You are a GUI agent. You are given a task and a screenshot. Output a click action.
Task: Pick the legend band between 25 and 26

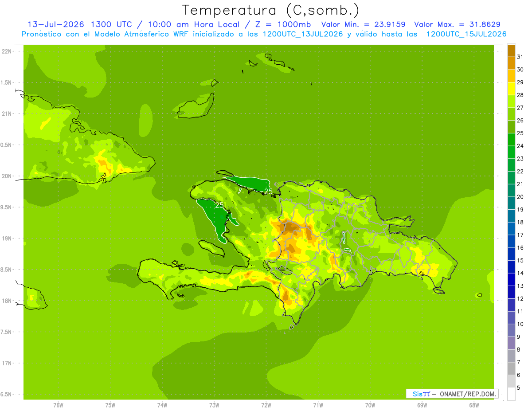click(511, 127)
